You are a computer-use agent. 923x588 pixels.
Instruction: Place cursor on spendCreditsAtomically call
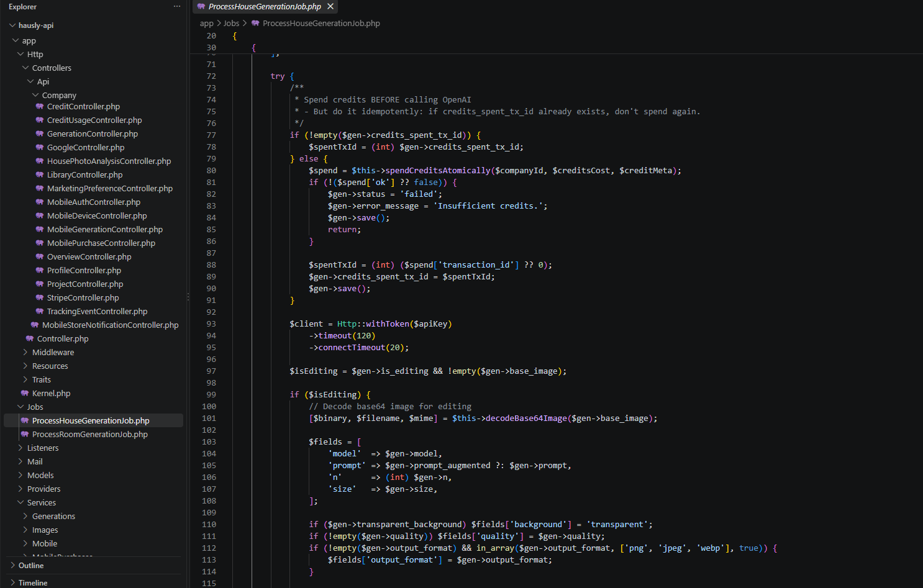pyautogui.click(x=438, y=171)
